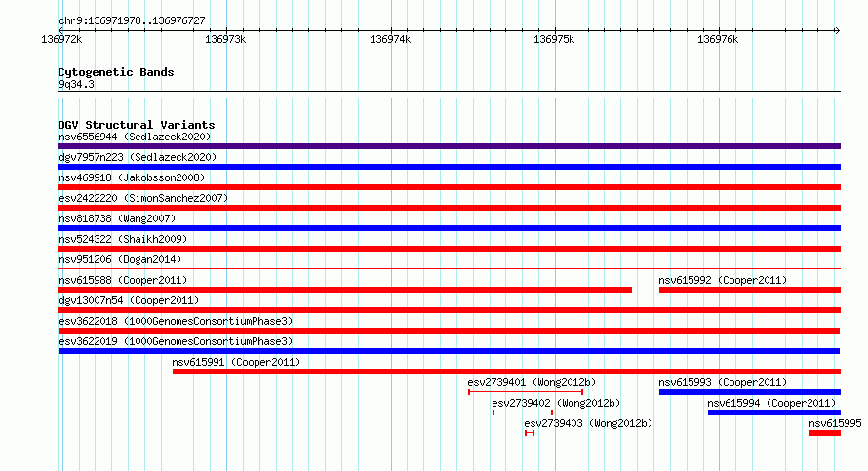Click the Cytogenetic Bands track title
Screen dimensions: 868x471
click(x=116, y=72)
